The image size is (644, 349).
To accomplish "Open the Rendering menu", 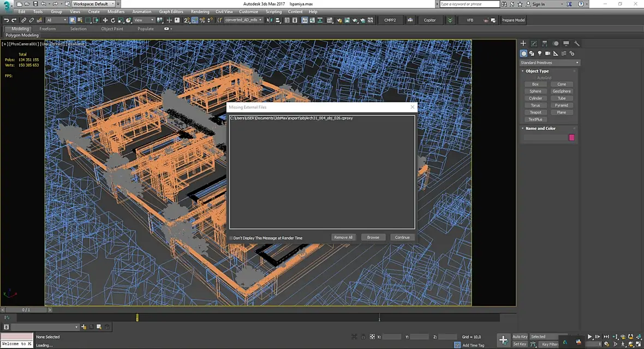I will pos(200,11).
